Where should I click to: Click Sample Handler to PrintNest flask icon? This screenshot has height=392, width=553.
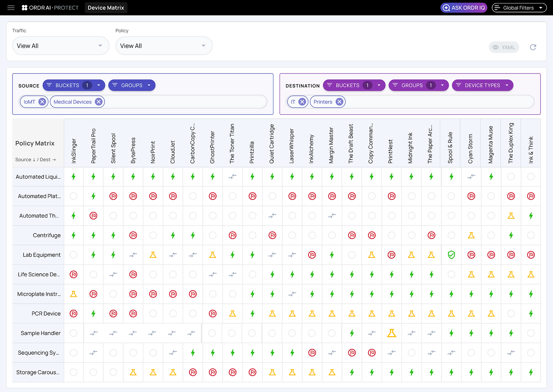392,333
